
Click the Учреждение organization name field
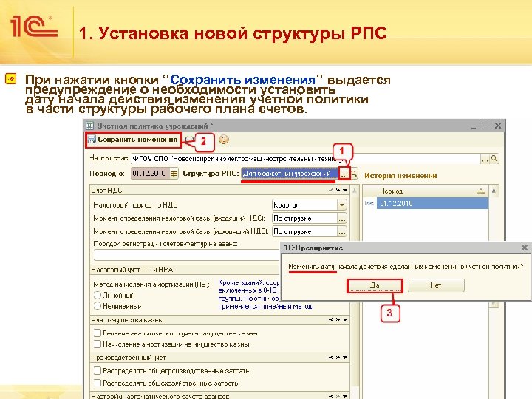305,158
